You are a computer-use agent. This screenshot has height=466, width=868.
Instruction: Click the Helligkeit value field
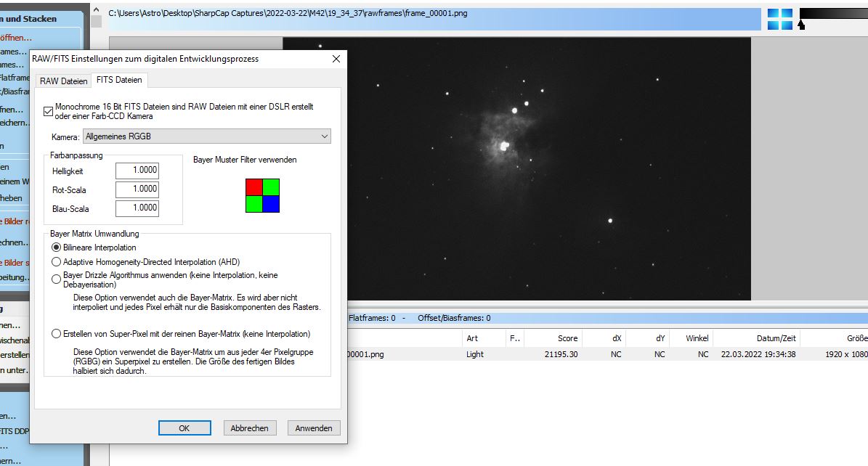[137, 171]
